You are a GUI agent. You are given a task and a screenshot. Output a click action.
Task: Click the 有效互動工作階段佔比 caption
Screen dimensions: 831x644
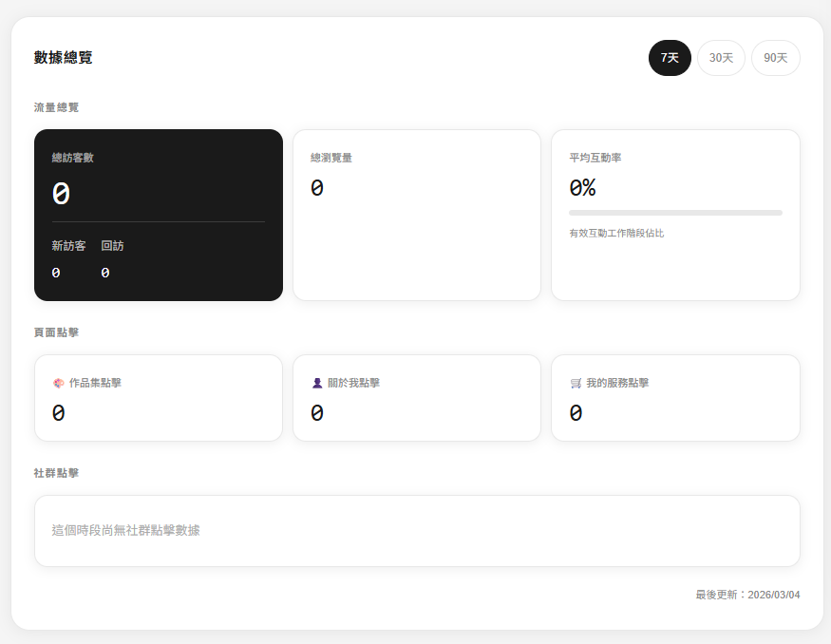click(x=616, y=233)
